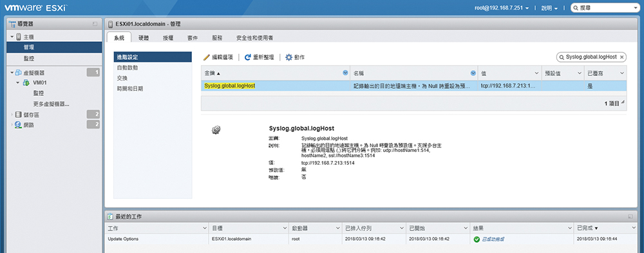Viewport: 644px width, 253px height.
Task: Open the Default value column dropdown
Action: [x=580, y=73]
